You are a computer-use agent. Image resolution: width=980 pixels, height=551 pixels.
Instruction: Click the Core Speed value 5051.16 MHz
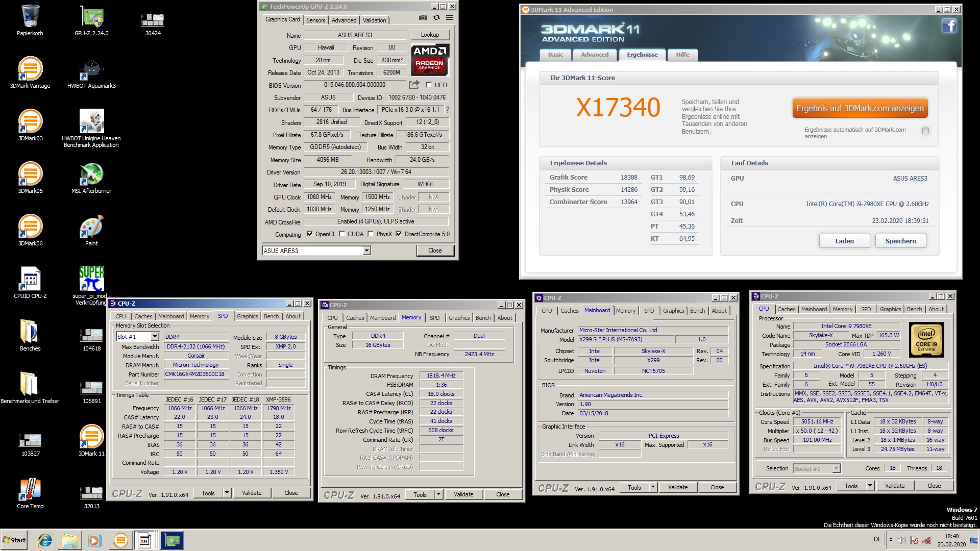[x=817, y=422]
